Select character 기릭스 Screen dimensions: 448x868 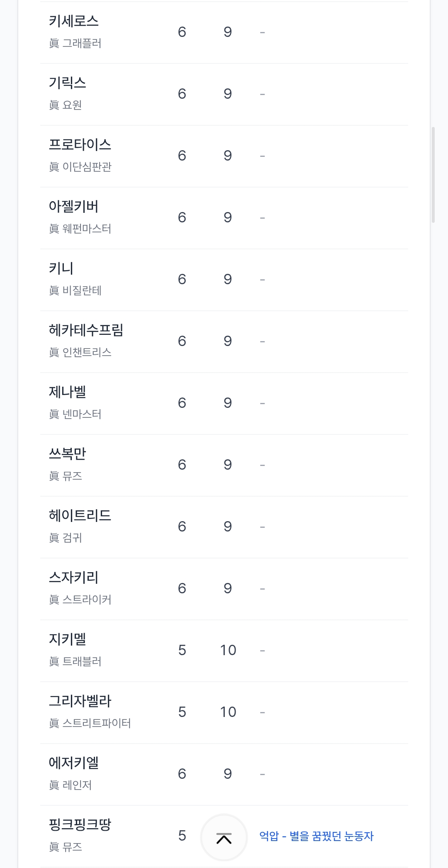click(x=68, y=83)
